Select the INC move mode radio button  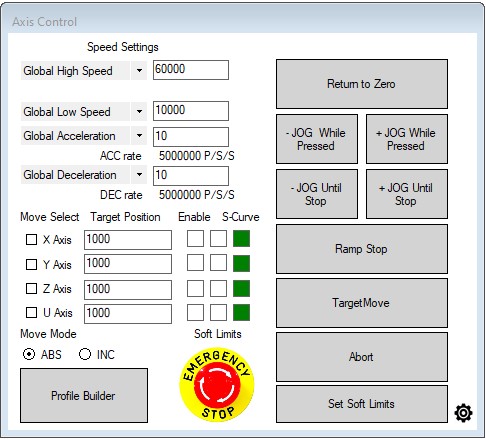(x=85, y=354)
